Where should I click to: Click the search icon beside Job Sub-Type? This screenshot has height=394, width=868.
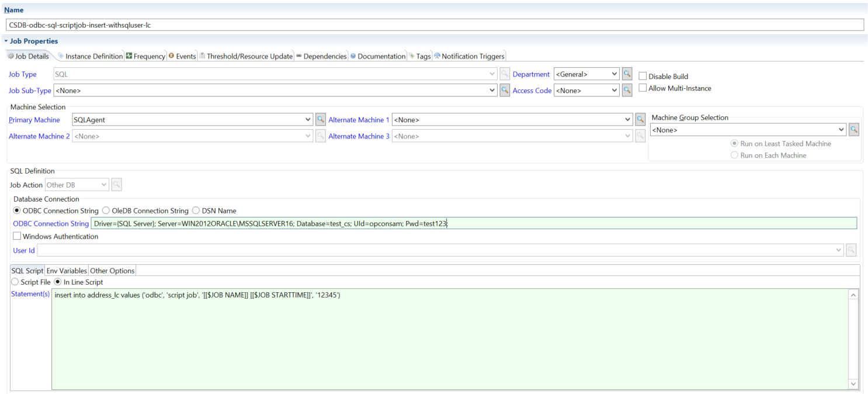(x=505, y=91)
